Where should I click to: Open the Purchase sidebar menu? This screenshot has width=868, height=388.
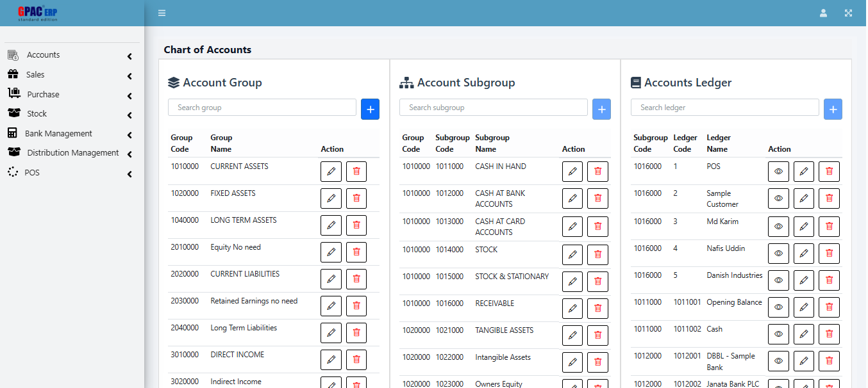click(x=71, y=94)
